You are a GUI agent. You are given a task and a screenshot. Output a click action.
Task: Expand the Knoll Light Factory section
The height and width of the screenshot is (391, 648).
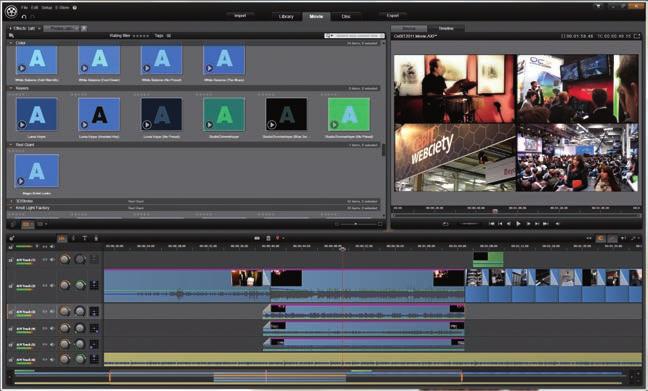pyautogui.click(x=11, y=208)
